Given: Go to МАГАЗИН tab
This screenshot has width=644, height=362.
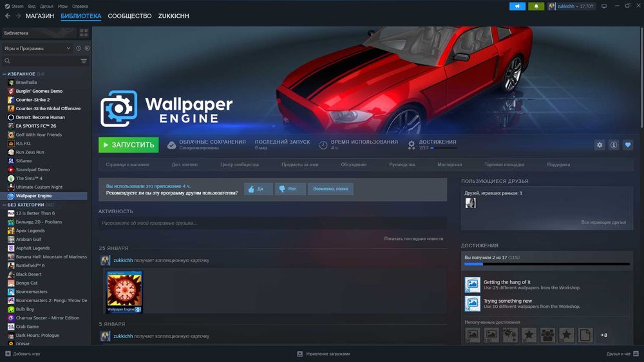Looking at the screenshot, I should coord(40,16).
